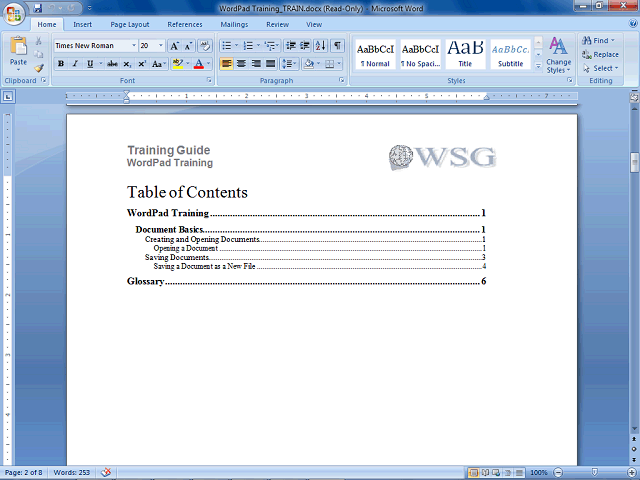
Task: Open Paragraph dialog launcher
Action: (341, 80)
